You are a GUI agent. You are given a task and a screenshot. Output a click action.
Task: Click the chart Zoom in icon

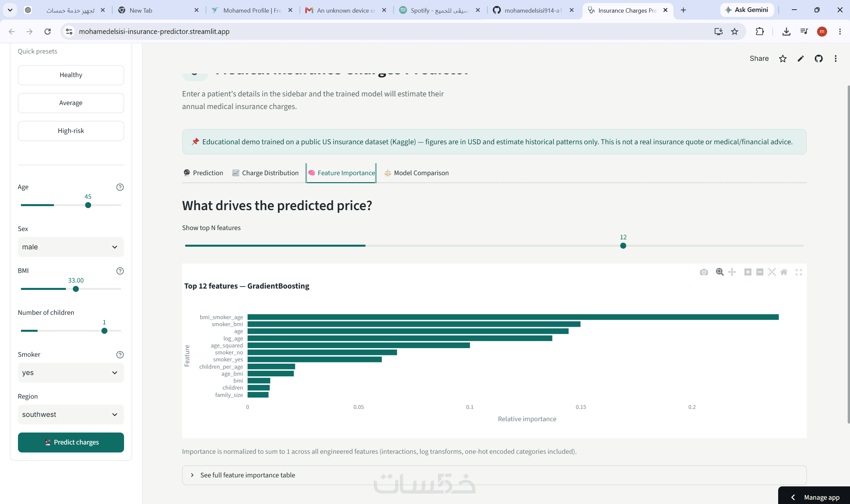[747, 272]
